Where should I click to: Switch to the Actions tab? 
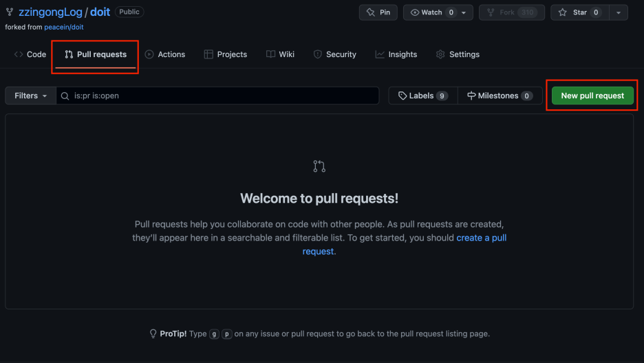click(165, 54)
